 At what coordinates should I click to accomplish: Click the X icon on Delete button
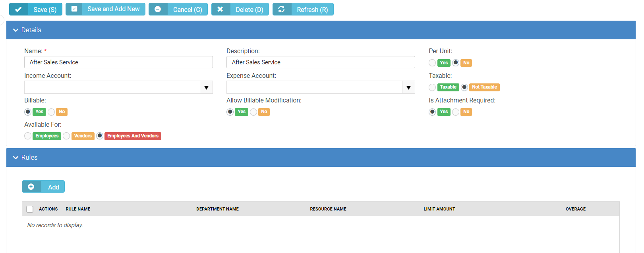220,9
